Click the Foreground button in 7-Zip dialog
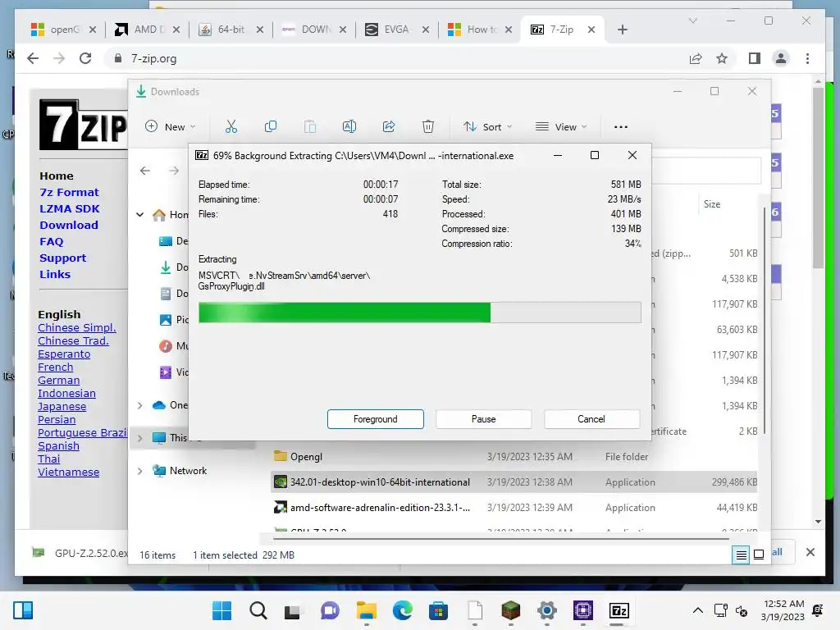840x630 pixels. (376, 419)
